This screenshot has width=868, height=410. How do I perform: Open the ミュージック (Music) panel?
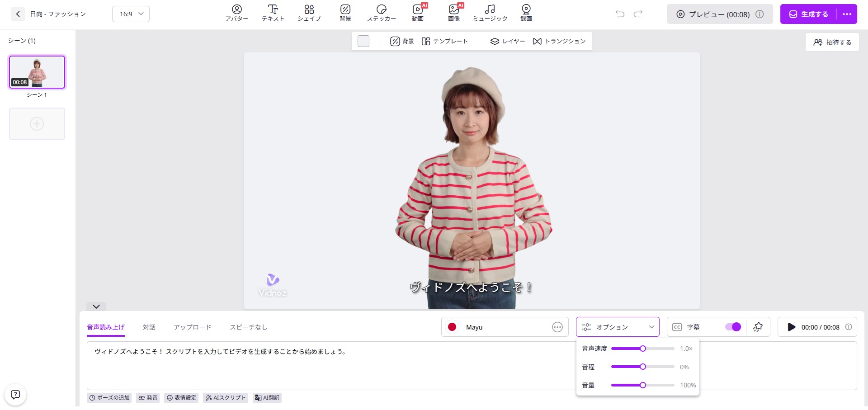tap(490, 13)
